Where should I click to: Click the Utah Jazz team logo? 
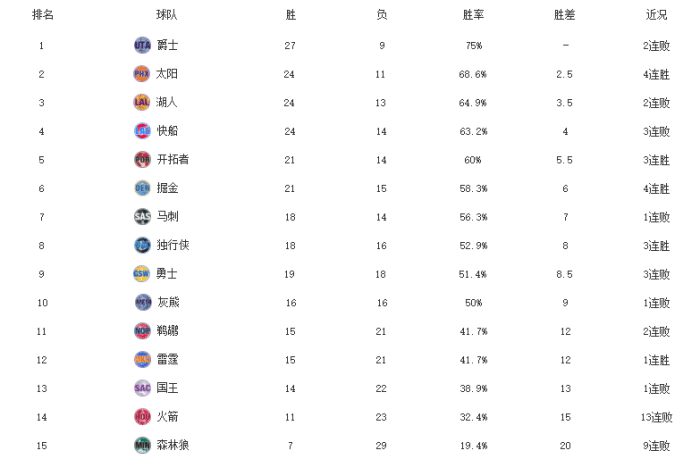click(142, 46)
